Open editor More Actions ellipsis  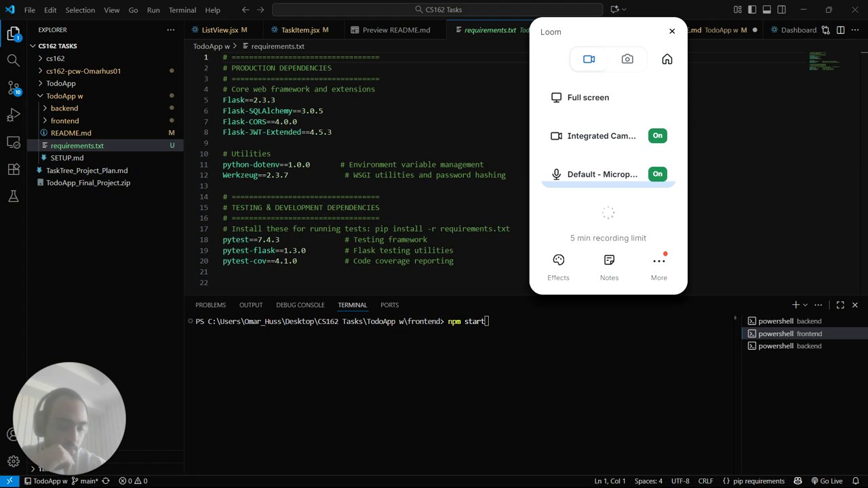pos(854,30)
